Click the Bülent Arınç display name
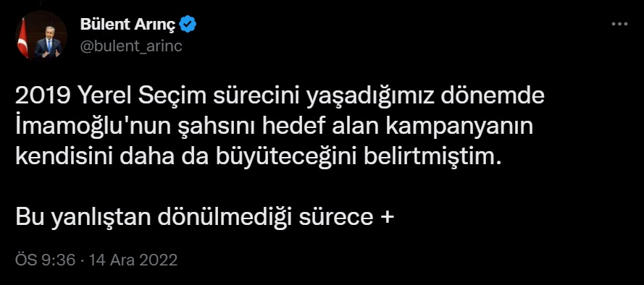This screenshot has height=285, width=644. [x=127, y=25]
